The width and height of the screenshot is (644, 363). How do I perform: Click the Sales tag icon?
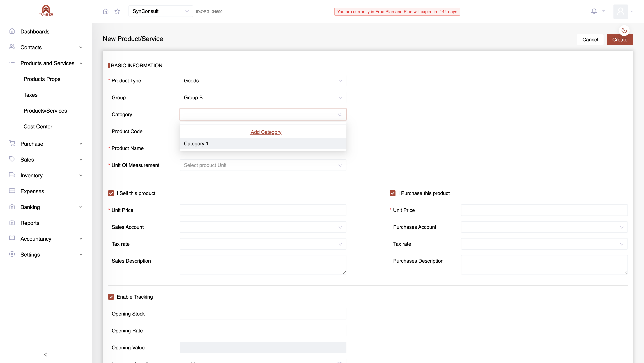point(12,159)
